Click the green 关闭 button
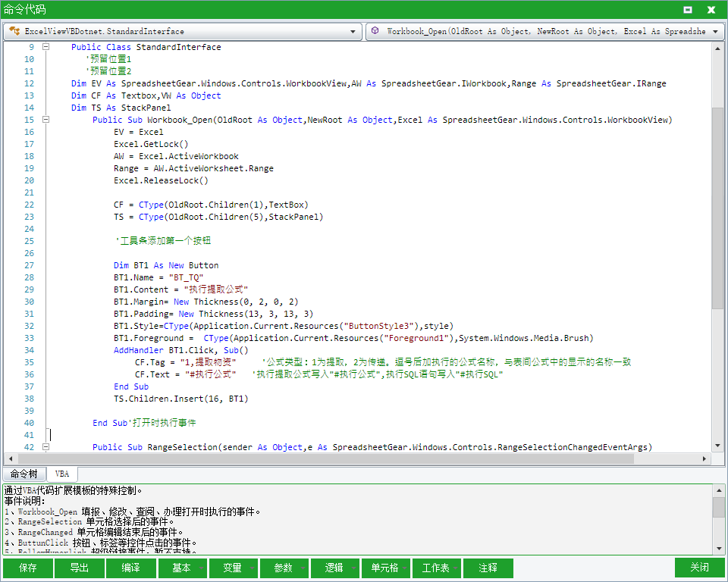This screenshot has width=728, height=582. click(x=700, y=568)
